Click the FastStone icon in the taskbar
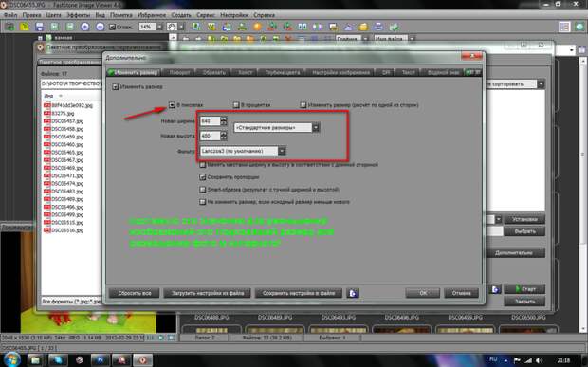 [x=143, y=360]
